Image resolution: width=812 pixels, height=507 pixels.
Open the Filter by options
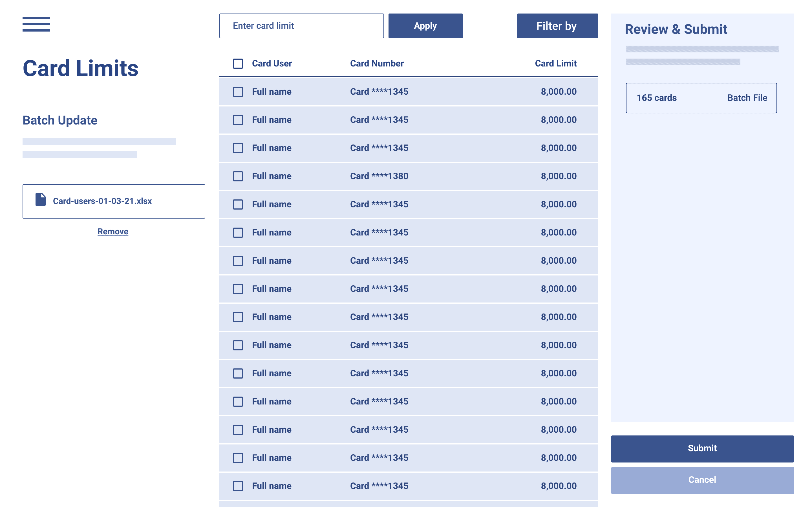(x=557, y=26)
